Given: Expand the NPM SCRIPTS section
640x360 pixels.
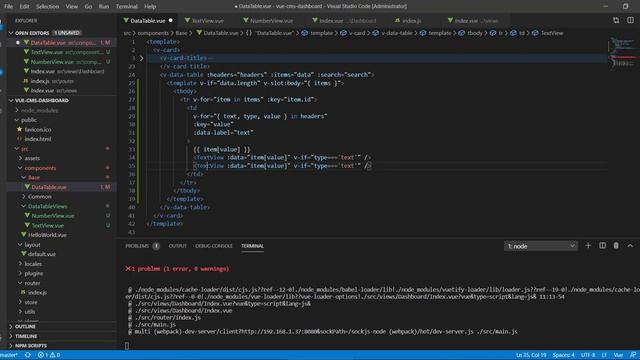Looking at the screenshot, I should coord(31,346).
